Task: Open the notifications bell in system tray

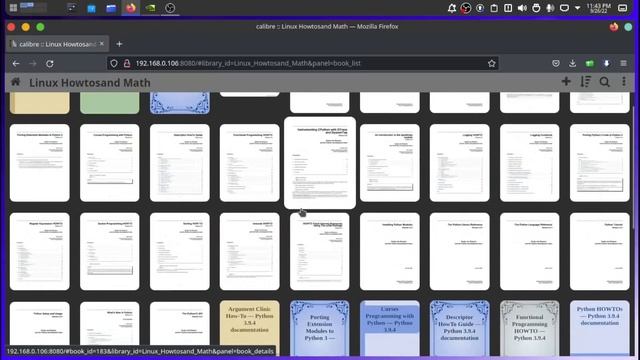Action: pyautogui.click(x=452, y=8)
